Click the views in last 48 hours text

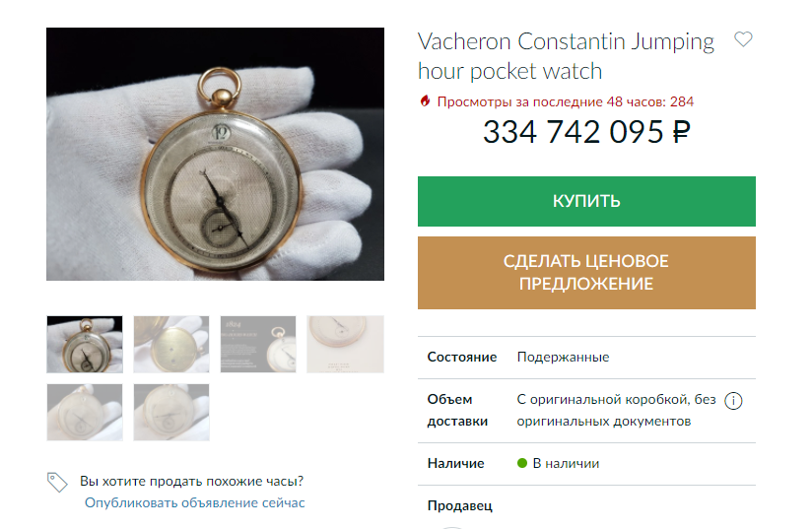point(565,101)
